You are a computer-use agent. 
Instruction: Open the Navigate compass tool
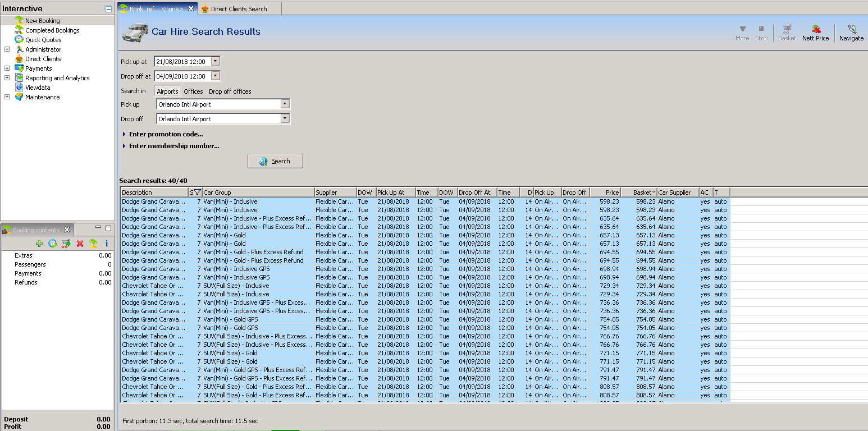click(x=851, y=33)
